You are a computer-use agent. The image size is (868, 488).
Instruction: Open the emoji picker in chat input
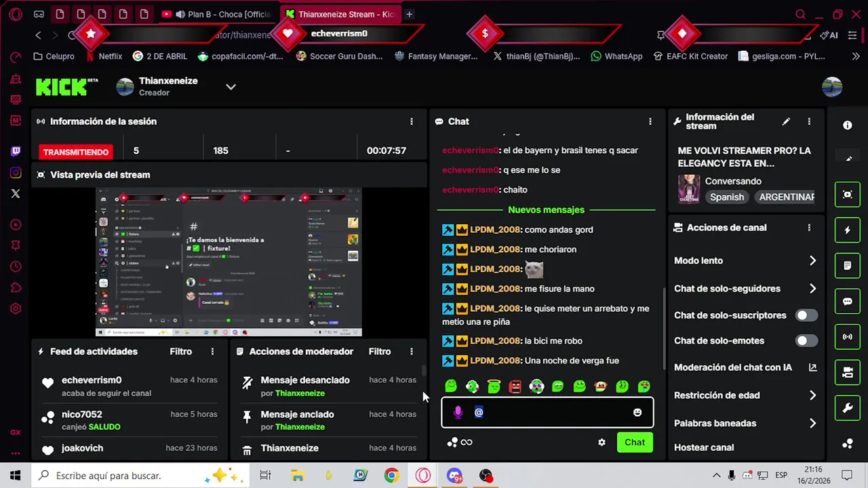tap(637, 412)
